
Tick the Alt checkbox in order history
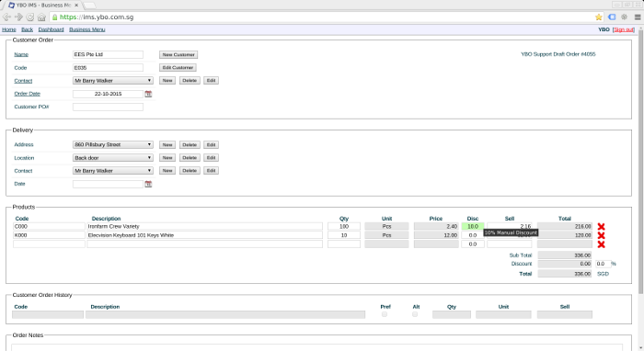click(415, 314)
